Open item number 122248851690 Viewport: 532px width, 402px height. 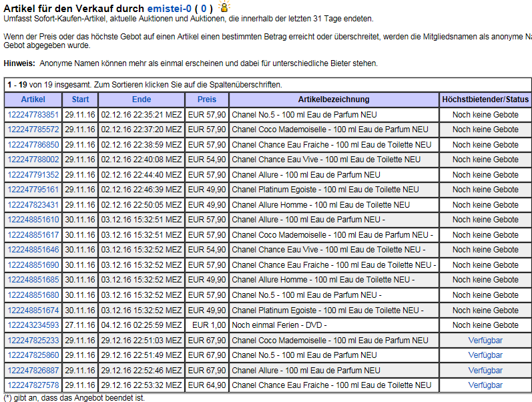(33, 265)
